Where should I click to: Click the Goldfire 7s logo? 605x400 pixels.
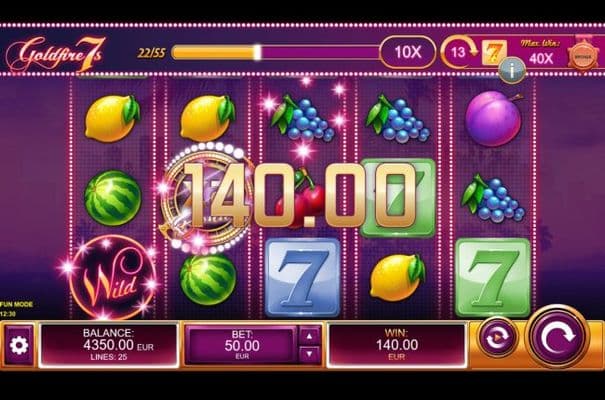click(x=56, y=54)
